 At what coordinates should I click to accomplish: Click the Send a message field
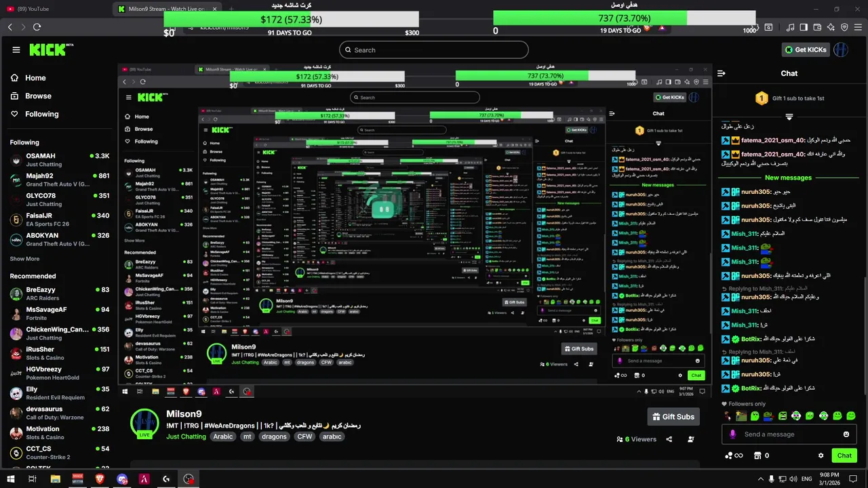click(788, 434)
